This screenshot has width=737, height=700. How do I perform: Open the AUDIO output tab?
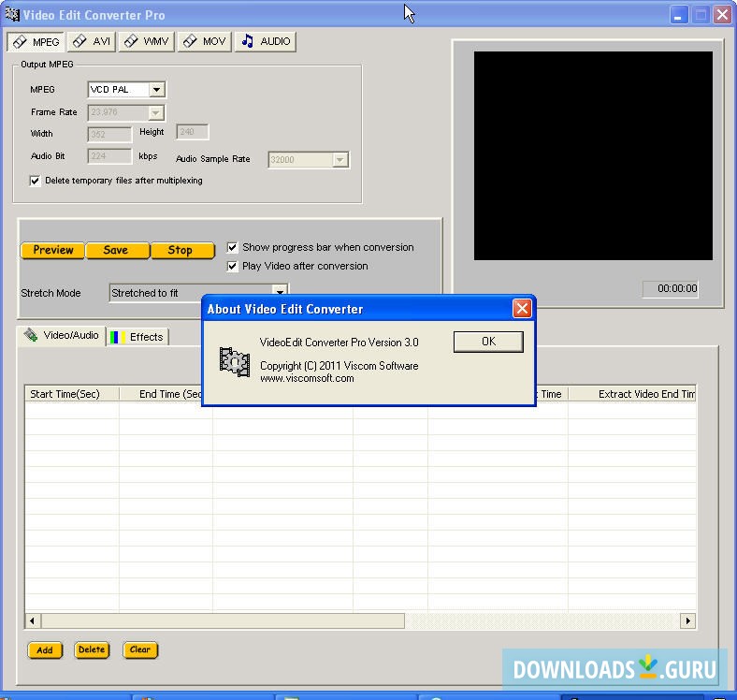[x=266, y=42]
